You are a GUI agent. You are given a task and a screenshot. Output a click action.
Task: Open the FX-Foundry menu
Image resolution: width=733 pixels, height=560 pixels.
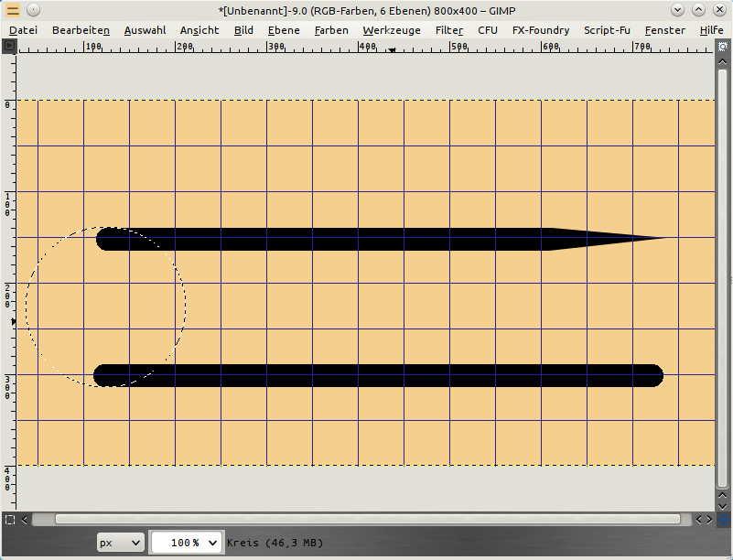click(540, 30)
